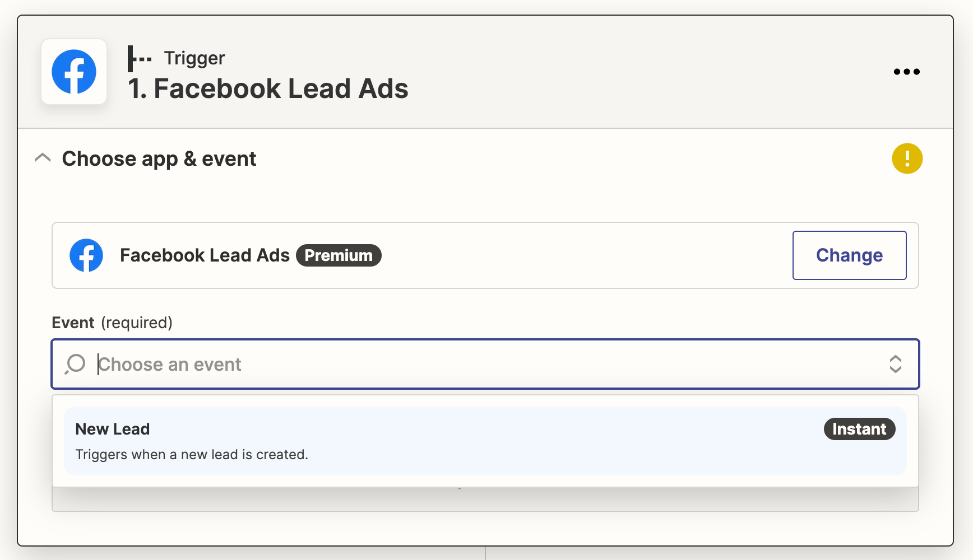973x560 pixels.
Task: Toggle the Event dropdown up-down arrows
Action: coord(895,364)
